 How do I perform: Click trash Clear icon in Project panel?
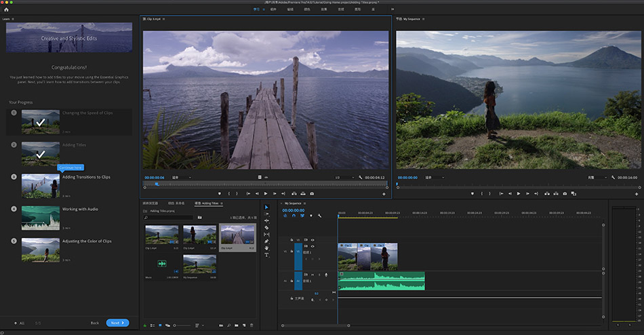coord(251,326)
